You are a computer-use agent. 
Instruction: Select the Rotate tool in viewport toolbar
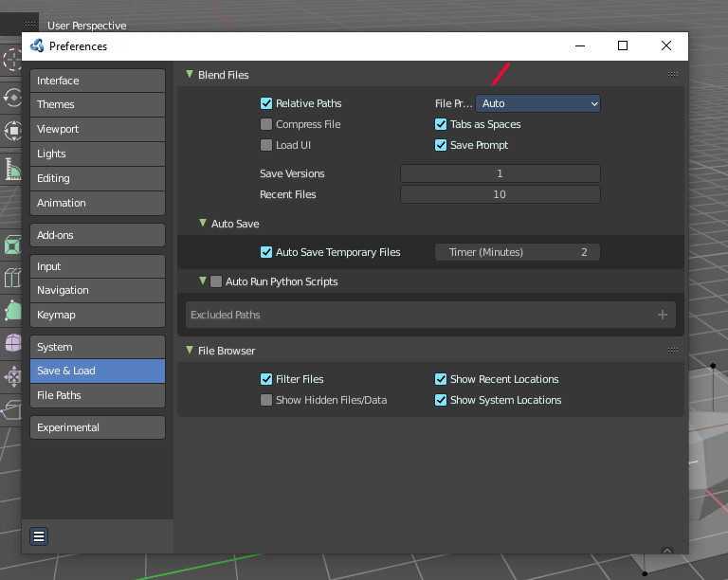point(11,98)
